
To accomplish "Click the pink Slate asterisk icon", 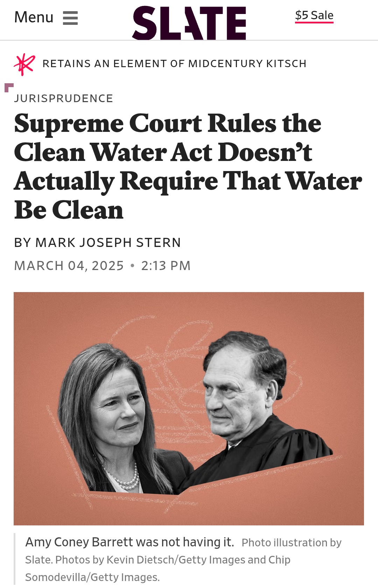I will click(x=24, y=64).
